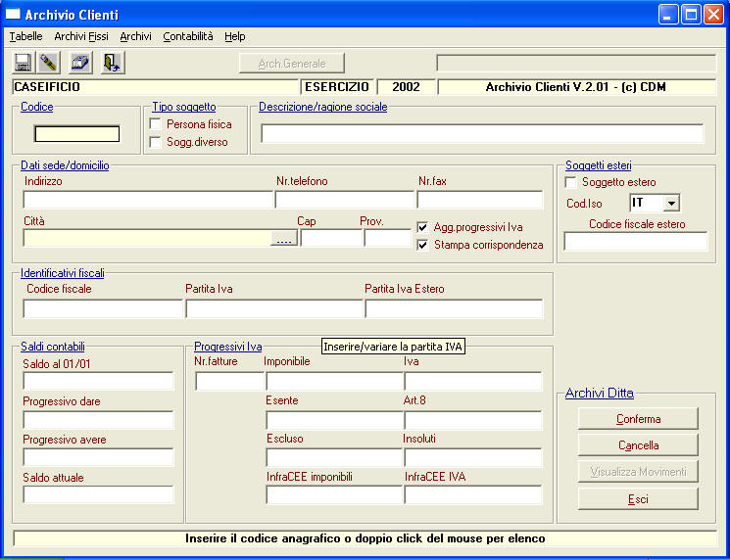This screenshot has height=560, width=730.
Task: Click the Insoluti input field
Action: point(473,457)
